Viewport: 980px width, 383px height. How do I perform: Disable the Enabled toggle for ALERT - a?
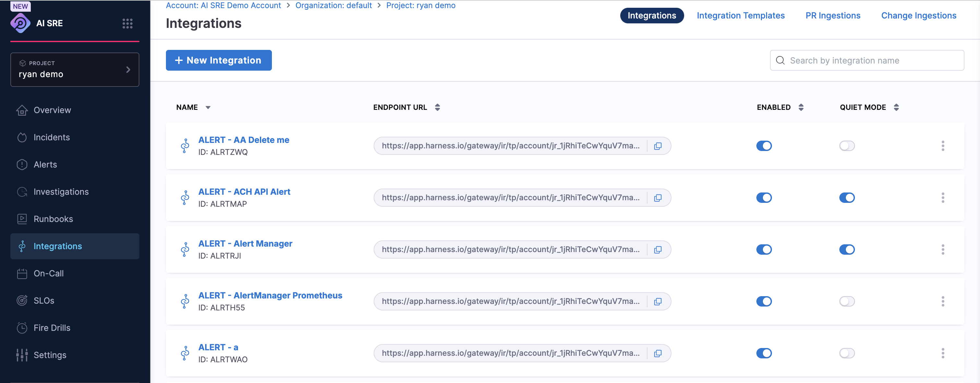point(764,353)
